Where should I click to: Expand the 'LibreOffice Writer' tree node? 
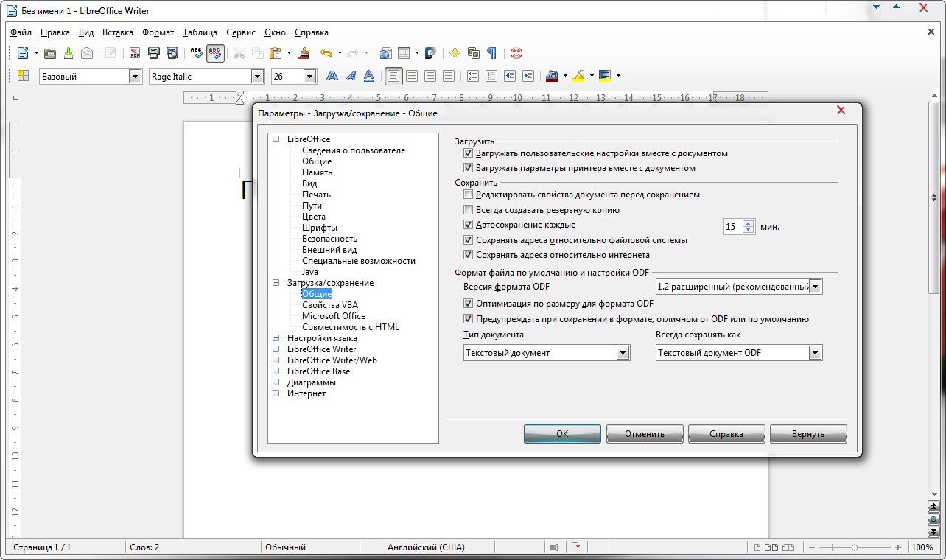276,349
